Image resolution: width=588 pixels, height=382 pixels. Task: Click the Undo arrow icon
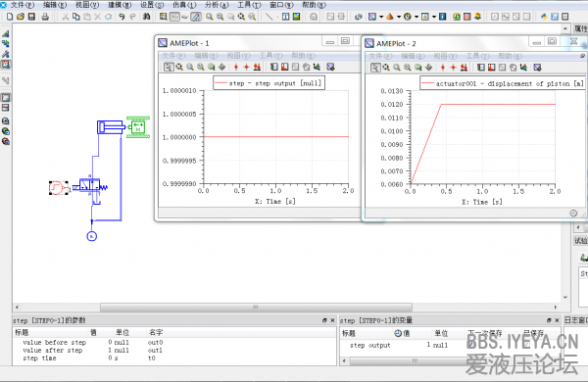click(x=122, y=17)
